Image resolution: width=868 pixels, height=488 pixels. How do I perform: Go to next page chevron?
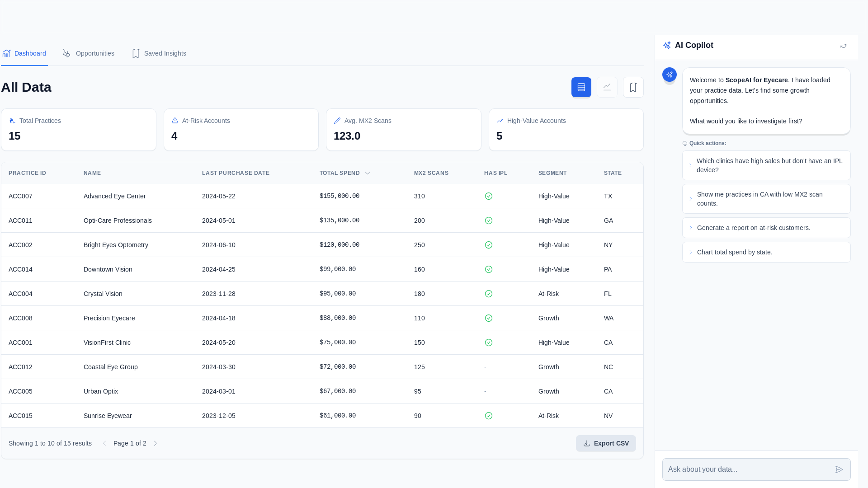coord(156,443)
